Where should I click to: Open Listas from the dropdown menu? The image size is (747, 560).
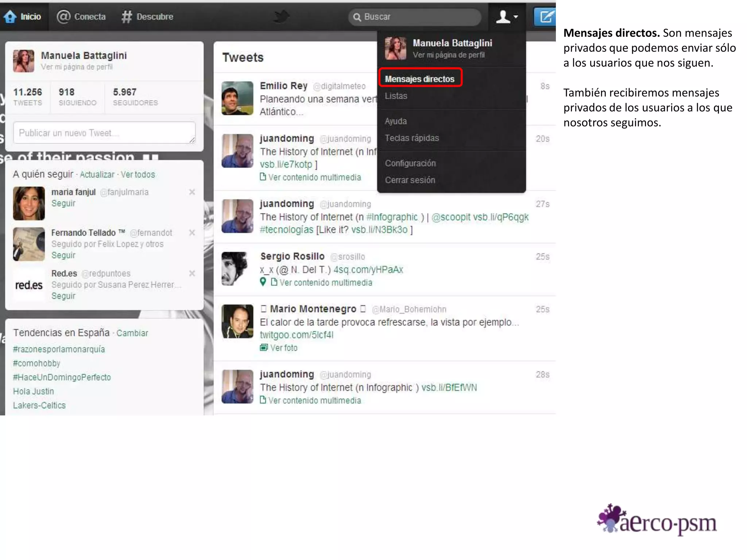click(396, 96)
